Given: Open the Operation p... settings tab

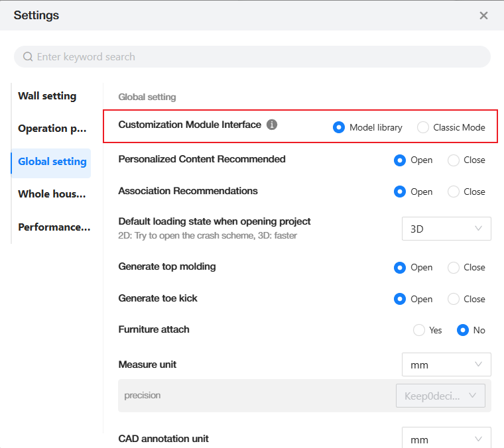Looking at the screenshot, I should [52, 129].
